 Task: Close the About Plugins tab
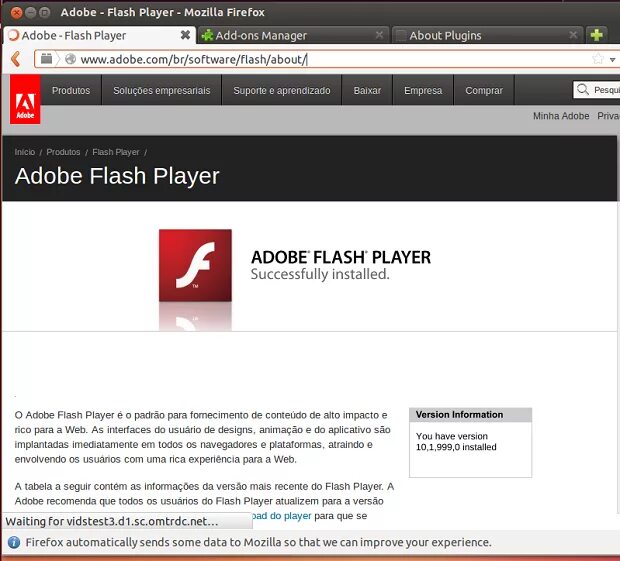573,35
